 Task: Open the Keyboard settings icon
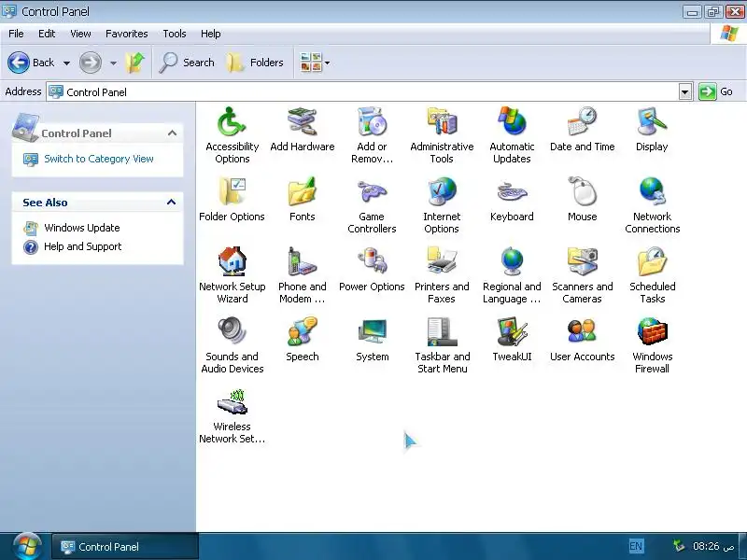[512, 199]
